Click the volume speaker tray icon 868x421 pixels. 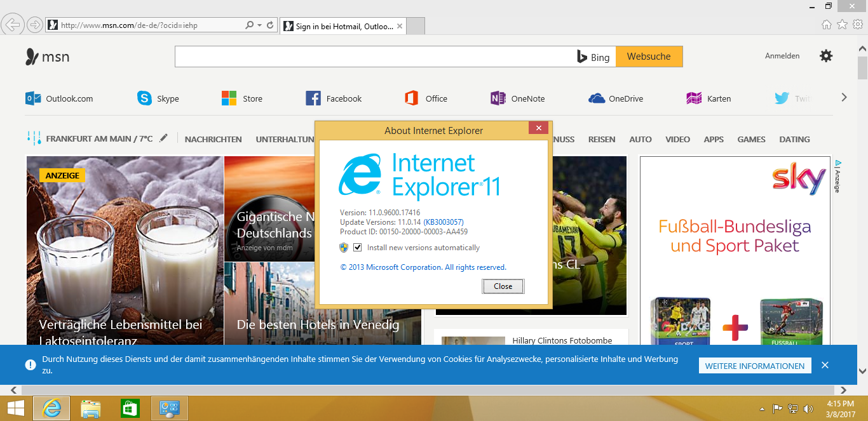coord(808,409)
